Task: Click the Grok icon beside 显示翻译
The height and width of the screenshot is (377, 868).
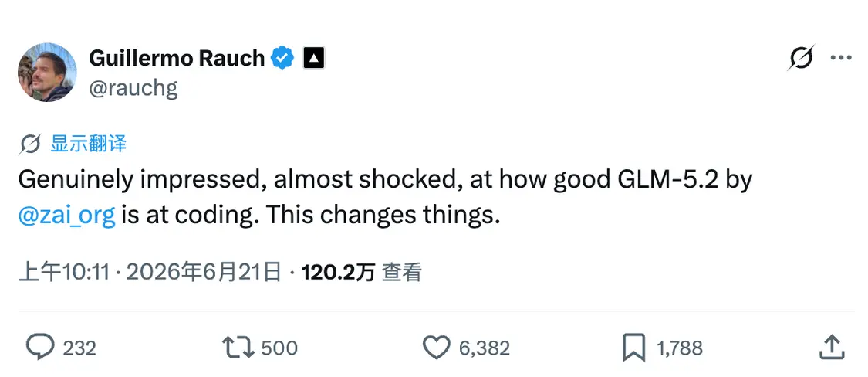Action: click(x=29, y=144)
